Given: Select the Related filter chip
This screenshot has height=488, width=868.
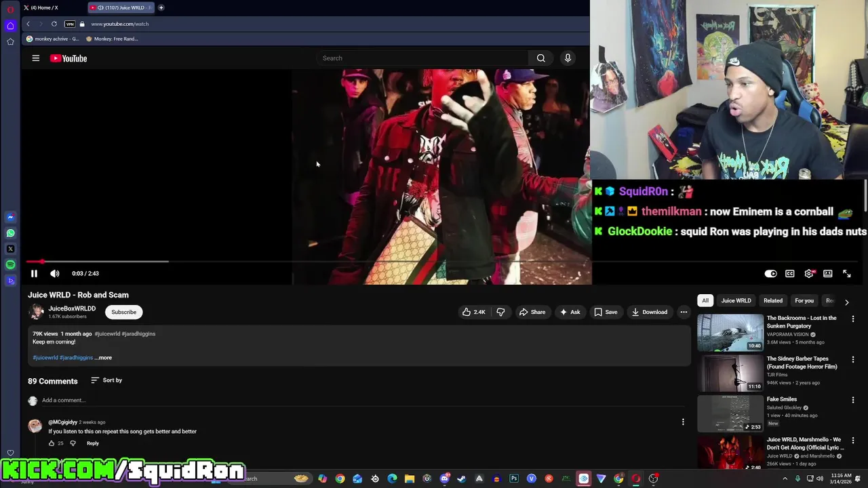Looking at the screenshot, I should tap(773, 301).
